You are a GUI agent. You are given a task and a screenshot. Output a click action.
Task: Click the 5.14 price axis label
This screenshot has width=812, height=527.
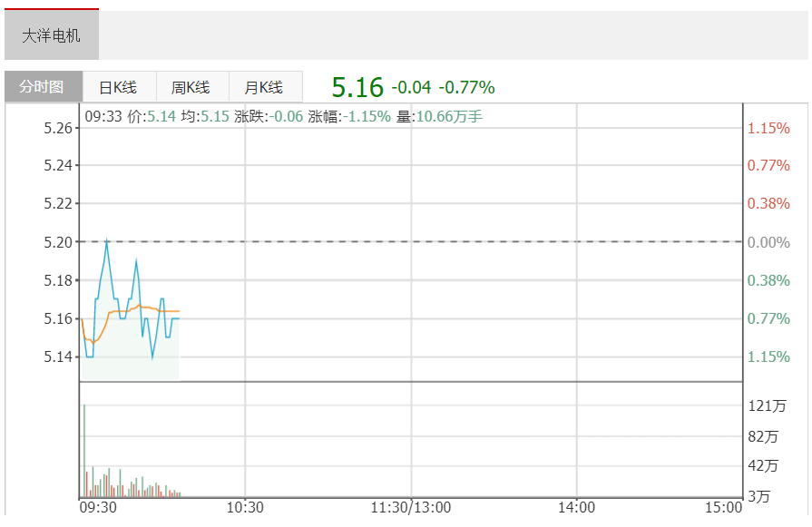tap(58, 356)
